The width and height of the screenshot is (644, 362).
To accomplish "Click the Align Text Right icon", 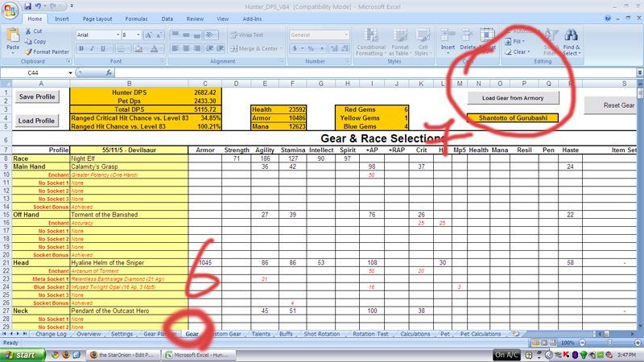I will click(x=197, y=48).
